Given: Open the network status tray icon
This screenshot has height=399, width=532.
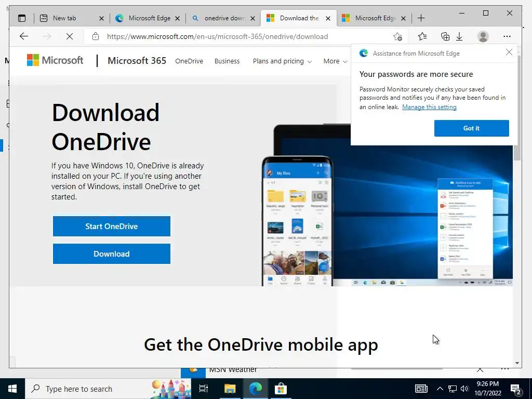Looking at the screenshot, I should click(x=453, y=389).
